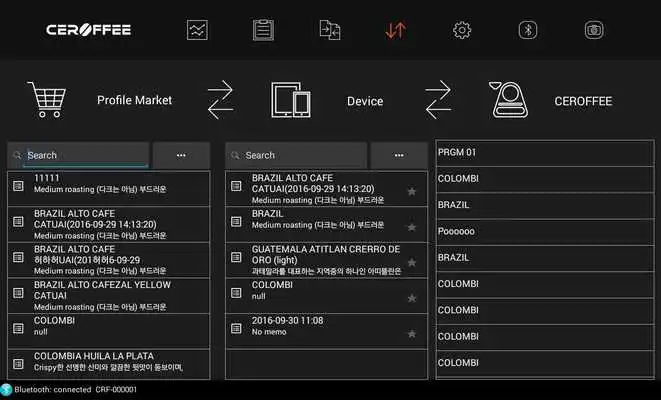Image resolution: width=661 pixels, height=400 pixels.
Task: Star the BRAZIL device profile
Action: pyautogui.click(x=412, y=227)
